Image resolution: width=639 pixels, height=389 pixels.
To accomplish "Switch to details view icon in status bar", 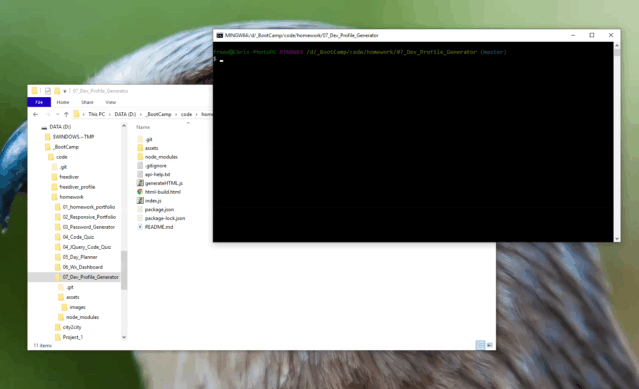I will (x=480, y=345).
